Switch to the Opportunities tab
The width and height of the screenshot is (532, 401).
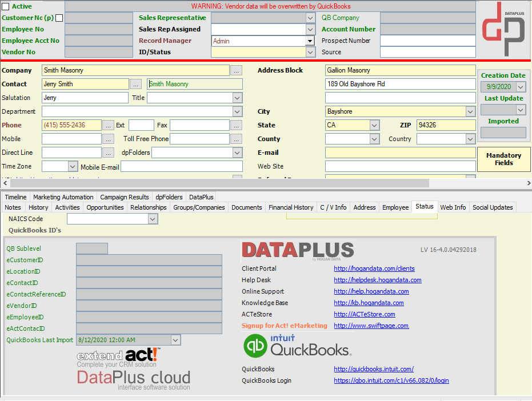coord(105,207)
